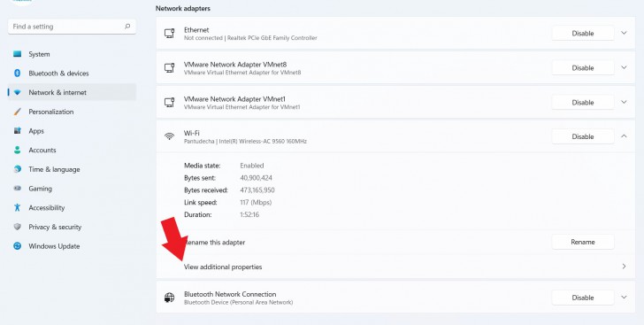Collapse the Wi-Fi adapter details
This screenshot has height=325, width=644.
[624, 136]
